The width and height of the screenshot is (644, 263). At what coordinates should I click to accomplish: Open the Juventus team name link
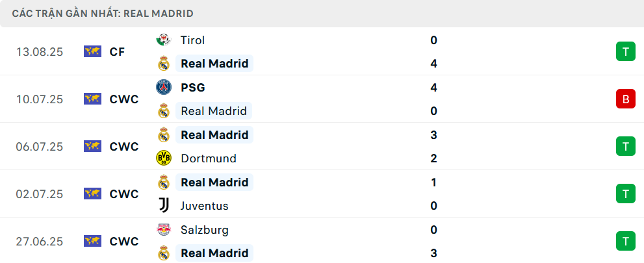coord(205,206)
